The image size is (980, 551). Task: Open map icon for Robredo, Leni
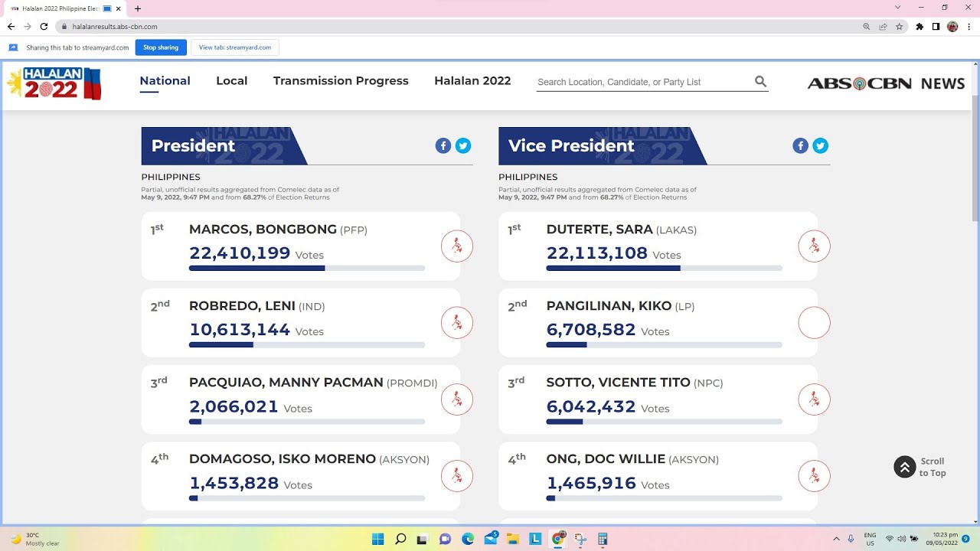point(457,323)
